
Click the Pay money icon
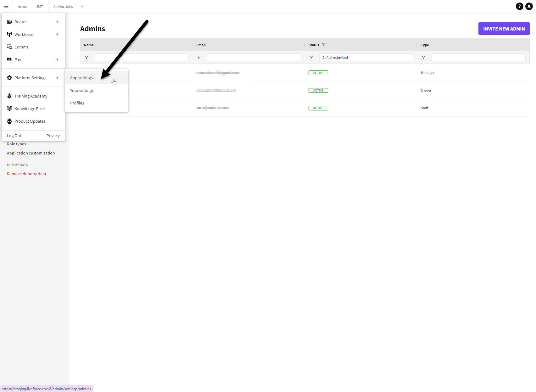pyautogui.click(x=9, y=59)
